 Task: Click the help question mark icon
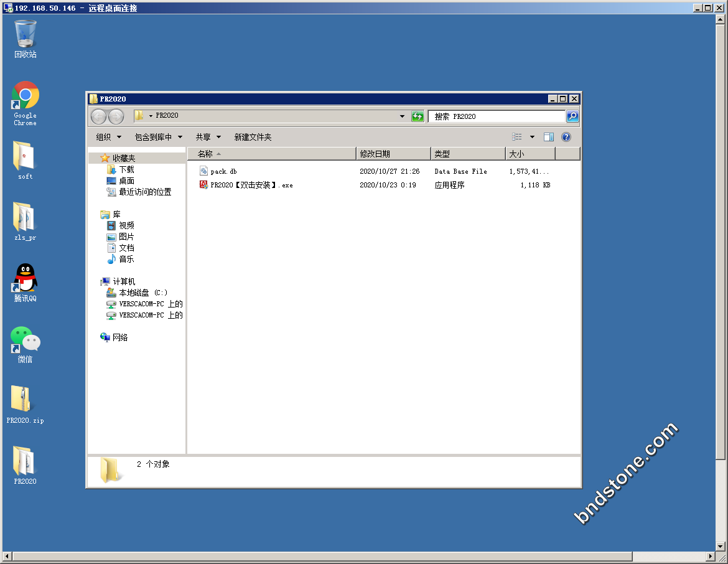coord(566,137)
